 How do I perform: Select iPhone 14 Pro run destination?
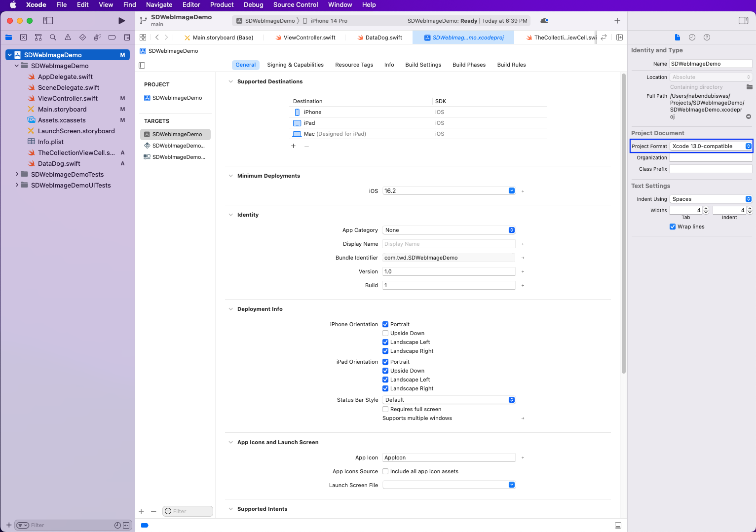325,21
